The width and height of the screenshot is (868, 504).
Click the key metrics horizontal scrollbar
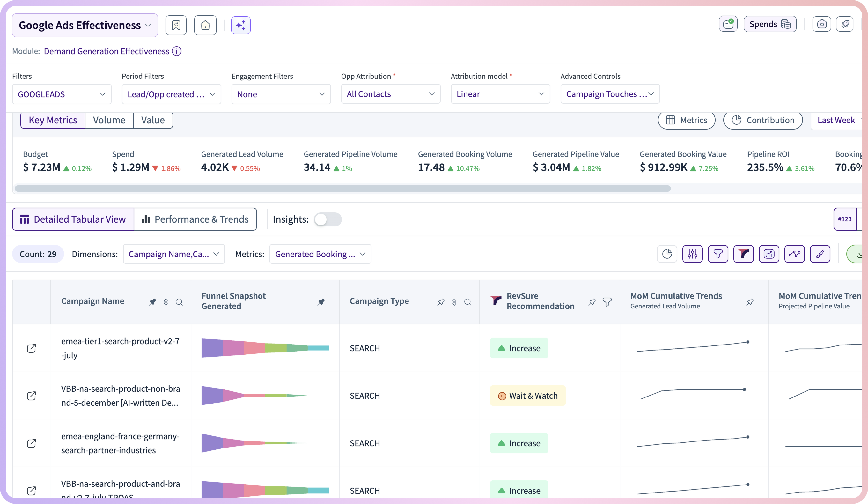click(343, 189)
